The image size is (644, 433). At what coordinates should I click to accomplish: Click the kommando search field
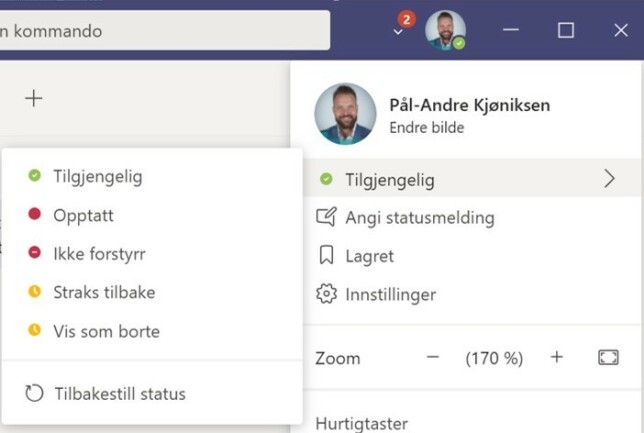coord(164,31)
